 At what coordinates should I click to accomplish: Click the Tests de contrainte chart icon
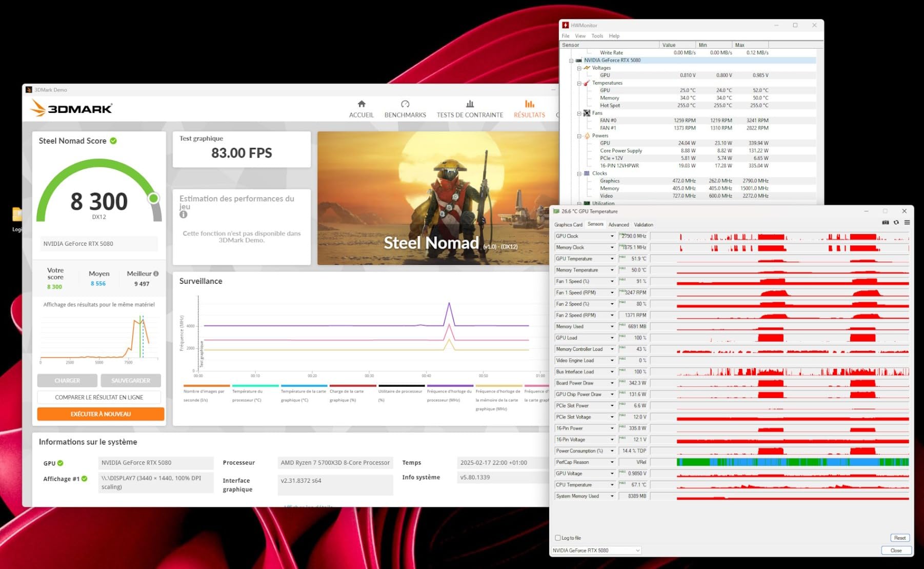[470, 104]
